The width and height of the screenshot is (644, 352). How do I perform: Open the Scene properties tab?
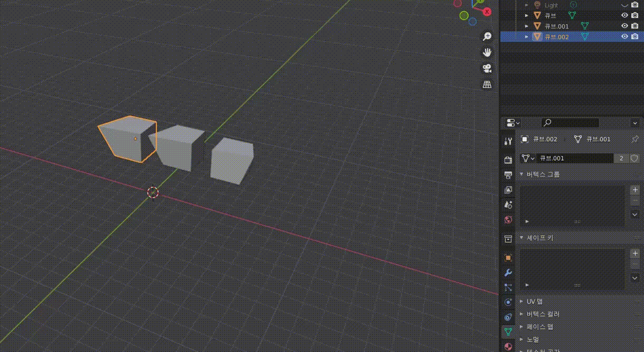(x=508, y=205)
